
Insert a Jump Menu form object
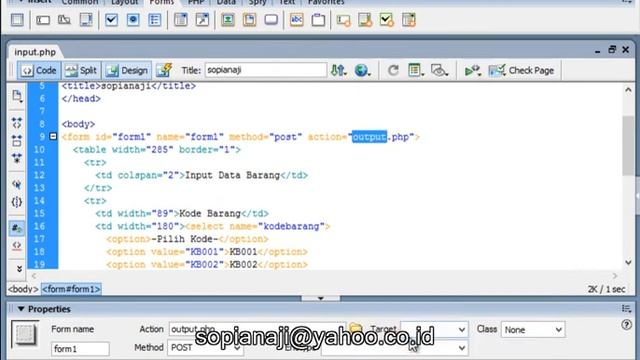point(202,20)
